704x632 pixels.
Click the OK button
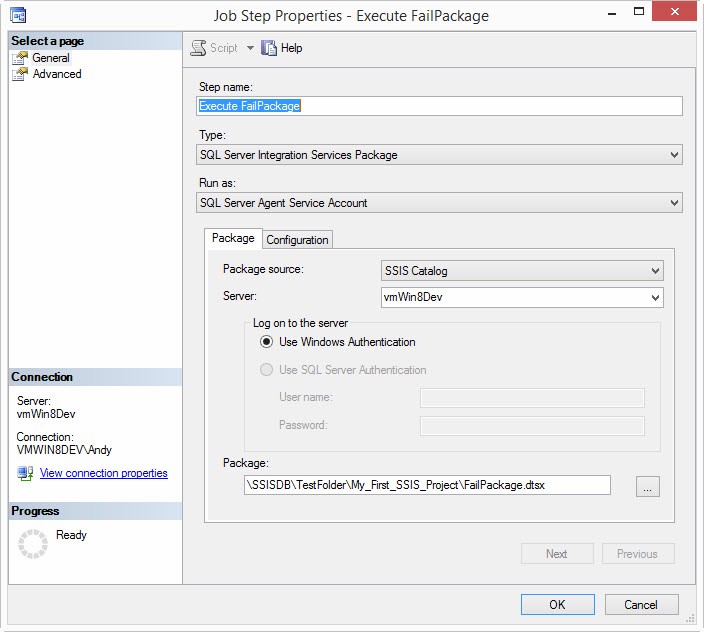point(557,604)
